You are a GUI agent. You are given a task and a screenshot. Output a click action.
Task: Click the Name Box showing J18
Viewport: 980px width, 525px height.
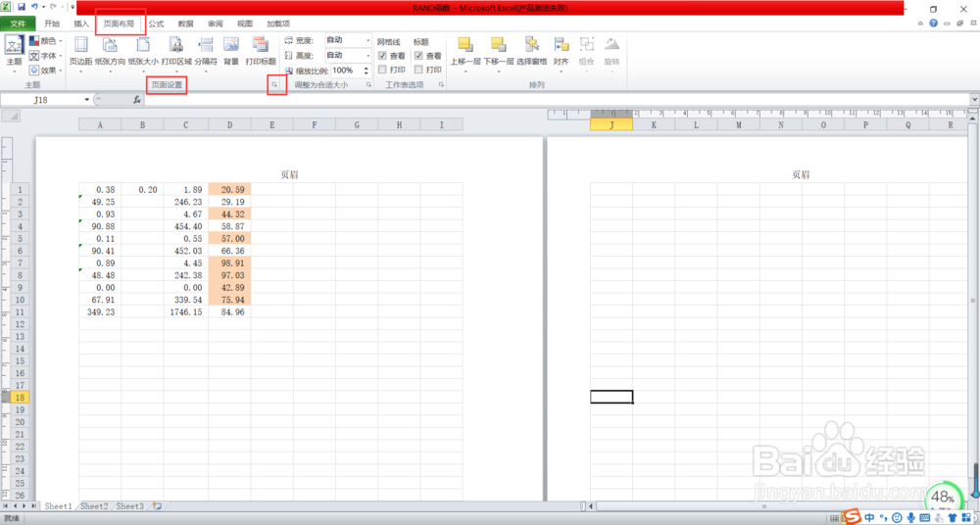pyautogui.click(x=42, y=100)
